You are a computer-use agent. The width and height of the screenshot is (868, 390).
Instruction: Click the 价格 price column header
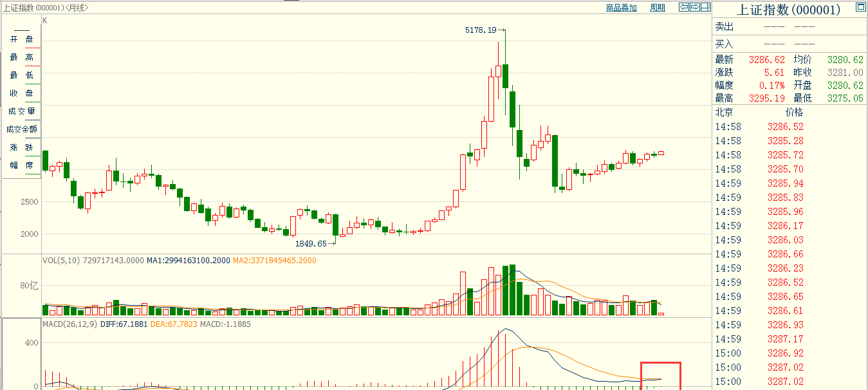[x=794, y=112]
